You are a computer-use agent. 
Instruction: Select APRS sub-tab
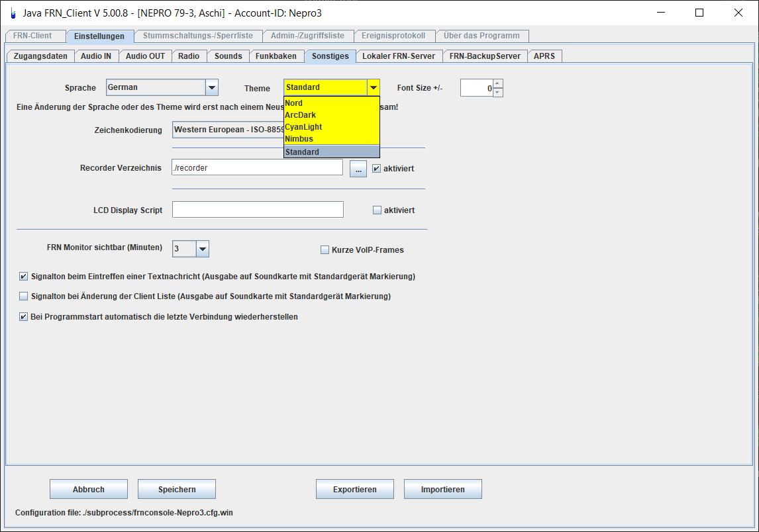tap(544, 56)
